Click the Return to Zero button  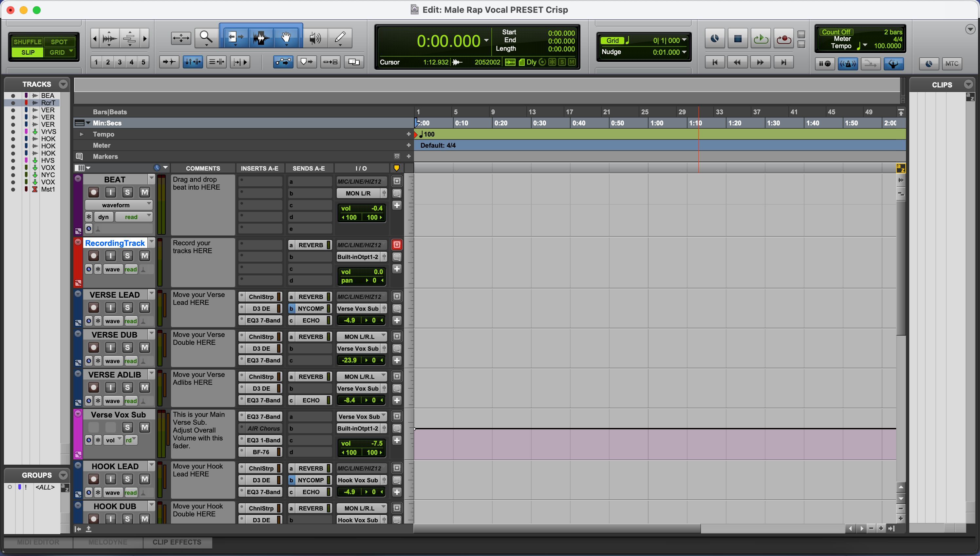(x=715, y=62)
